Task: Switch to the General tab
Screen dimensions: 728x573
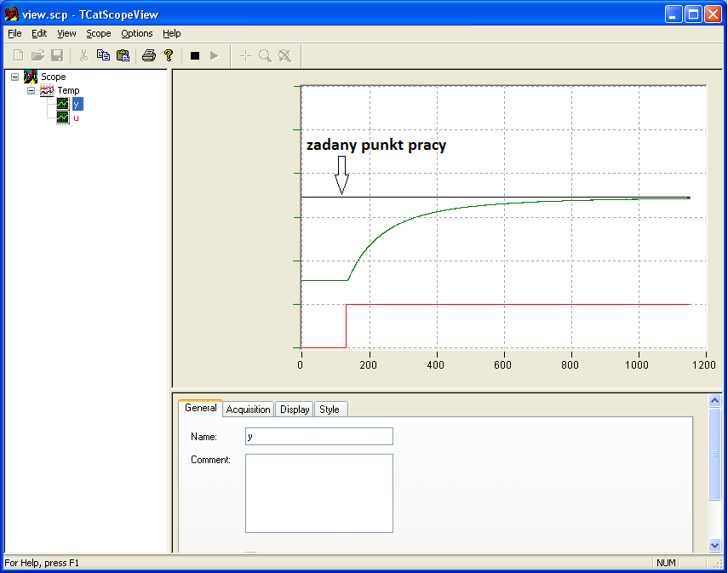Action: point(201,408)
